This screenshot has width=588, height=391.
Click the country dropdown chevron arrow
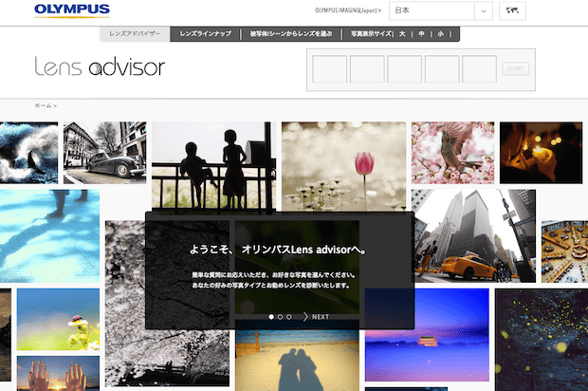[x=484, y=11]
